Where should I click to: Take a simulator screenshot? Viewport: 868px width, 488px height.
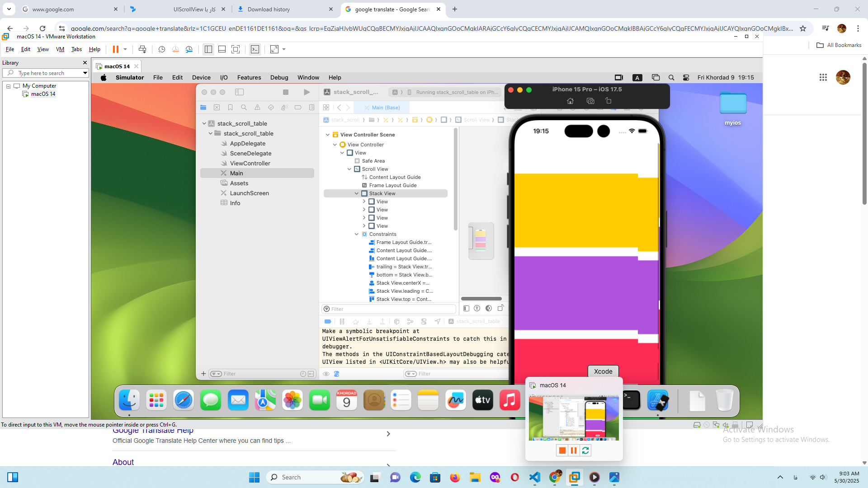pyautogui.click(x=590, y=101)
